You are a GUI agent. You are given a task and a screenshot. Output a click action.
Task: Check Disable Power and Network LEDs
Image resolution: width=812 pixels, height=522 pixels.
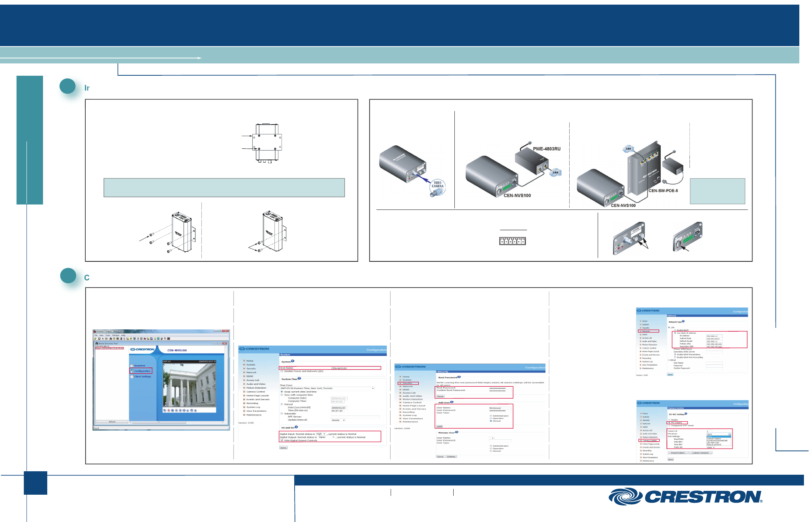pos(282,371)
